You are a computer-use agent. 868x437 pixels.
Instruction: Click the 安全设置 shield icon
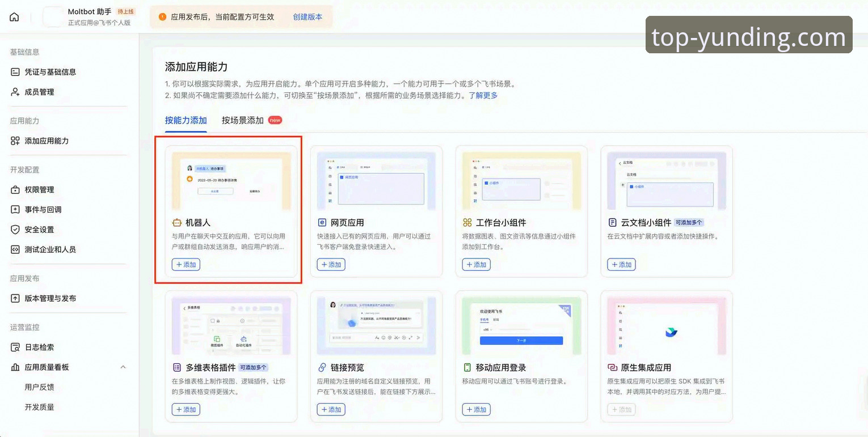click(15, 230)
